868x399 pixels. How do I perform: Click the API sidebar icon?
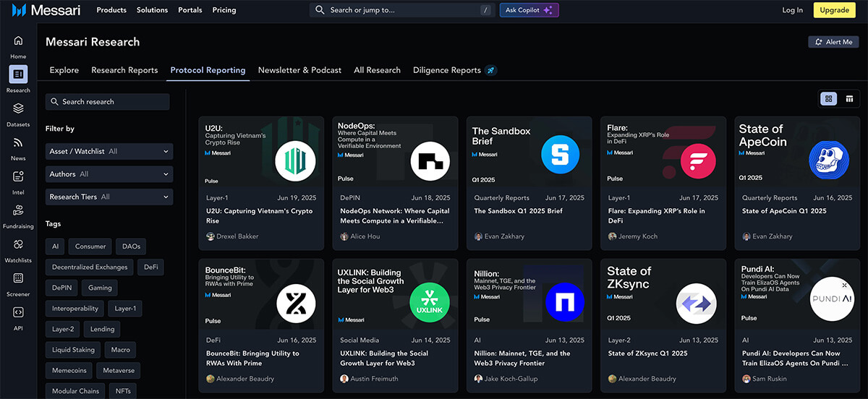pos(18,313)
